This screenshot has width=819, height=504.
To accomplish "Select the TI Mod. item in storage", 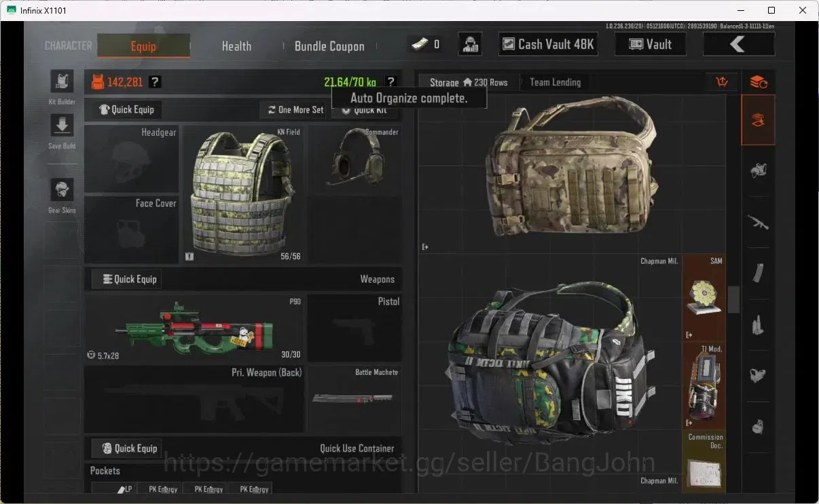I will click(x=704, y=385).
